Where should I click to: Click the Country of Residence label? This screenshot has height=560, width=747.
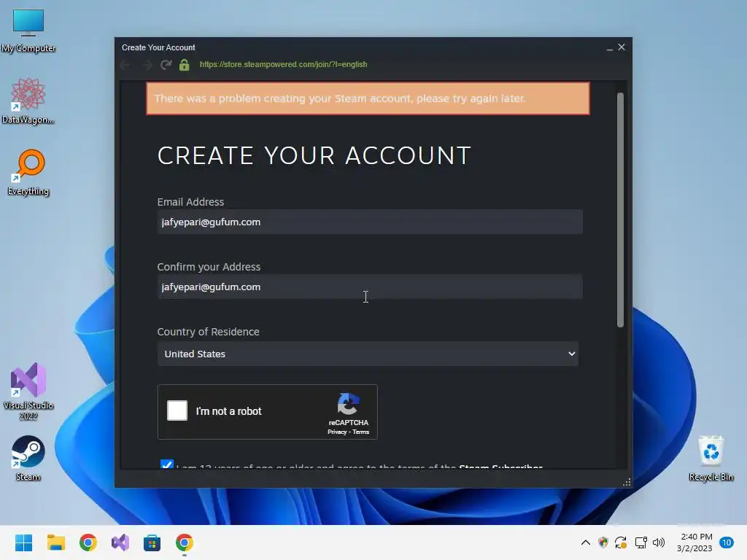(x=208, y=332)
